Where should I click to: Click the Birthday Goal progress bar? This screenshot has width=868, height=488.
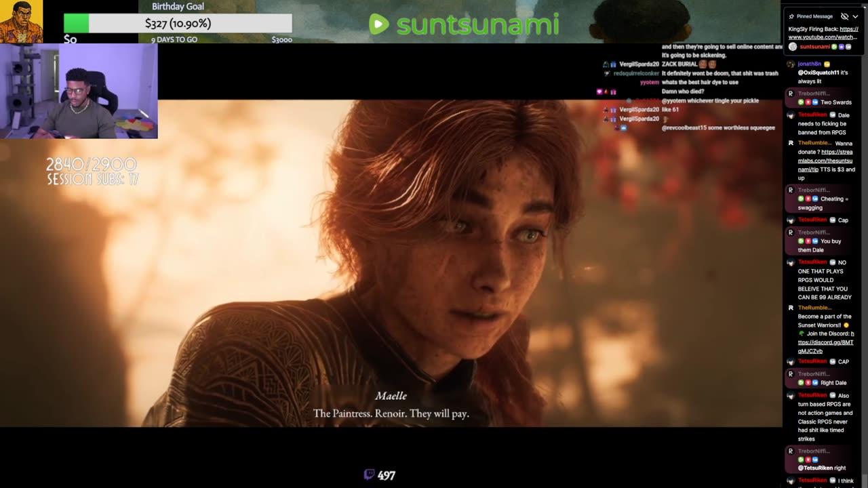click(178, 23)
